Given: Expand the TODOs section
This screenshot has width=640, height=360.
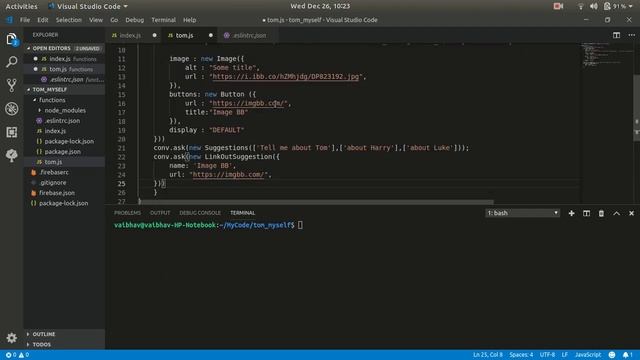Looking at the screenshot, I should 64,344.
